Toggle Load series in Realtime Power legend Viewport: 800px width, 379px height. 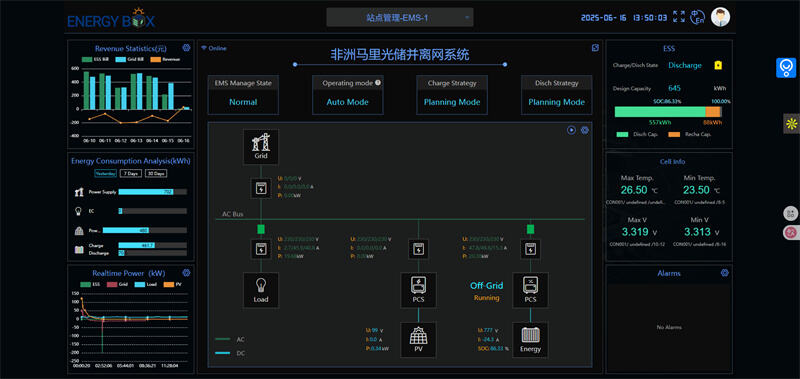pyautogui.click(x=146, y=284)
